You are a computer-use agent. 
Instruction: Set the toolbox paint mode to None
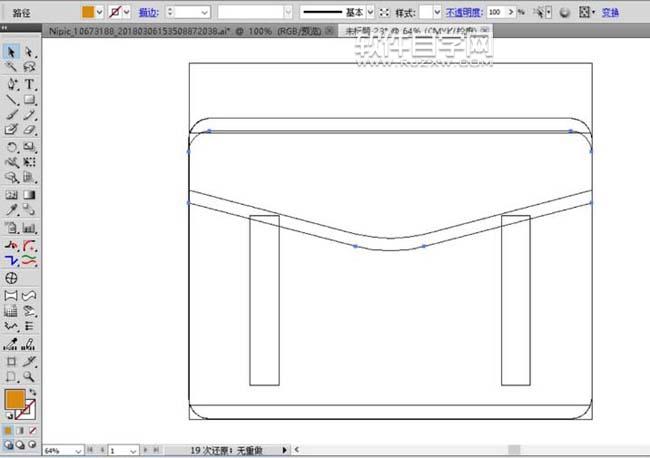tap(32, 431)
